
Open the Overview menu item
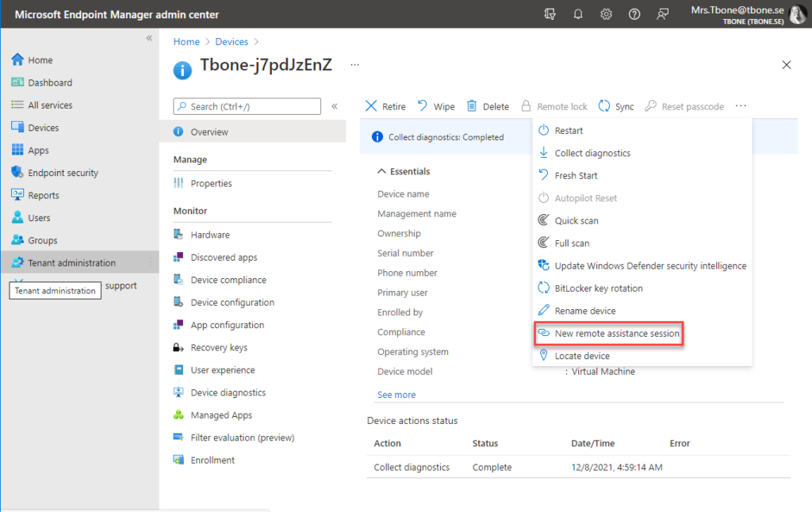(253, 132)
